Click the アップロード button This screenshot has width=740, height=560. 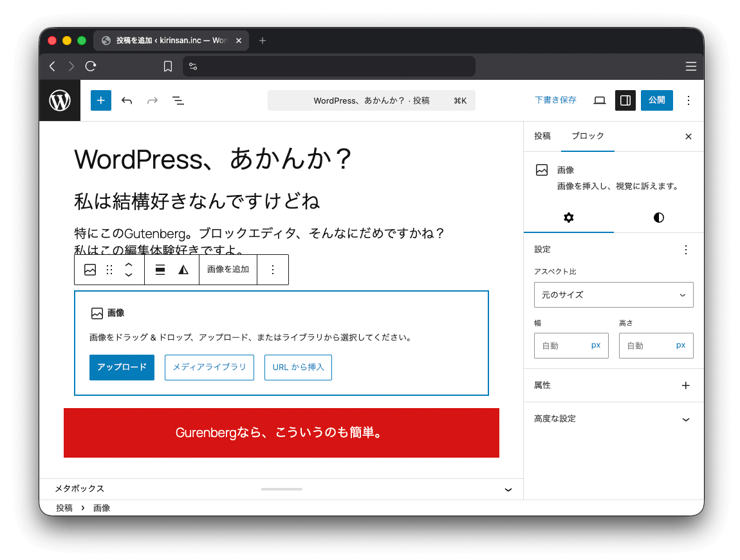[122, 368]
